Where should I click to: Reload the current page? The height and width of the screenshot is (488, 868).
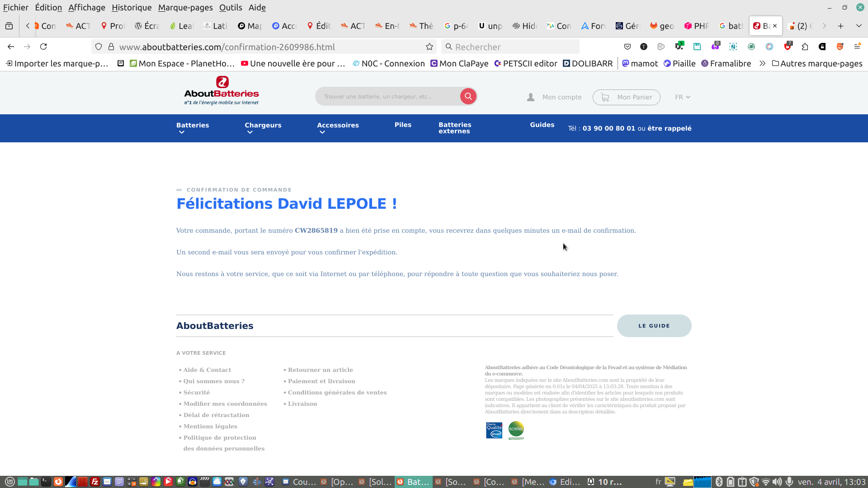(43, 47)
